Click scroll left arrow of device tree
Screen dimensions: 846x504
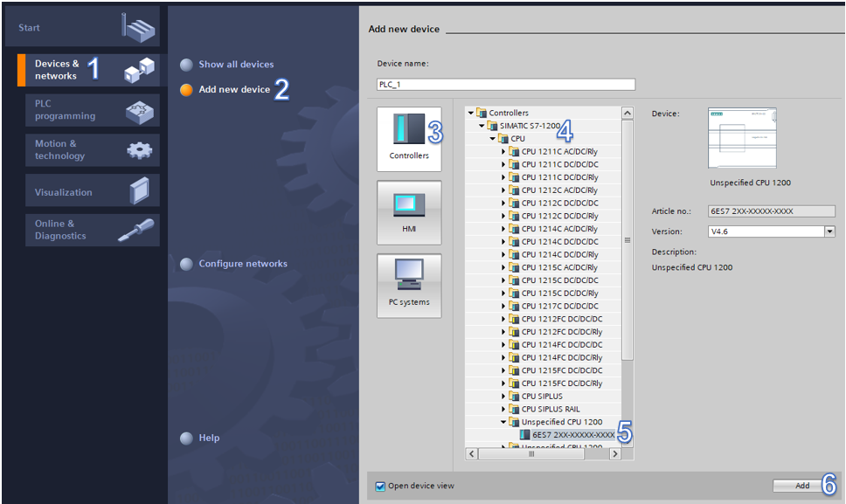[x=472, y=454]
